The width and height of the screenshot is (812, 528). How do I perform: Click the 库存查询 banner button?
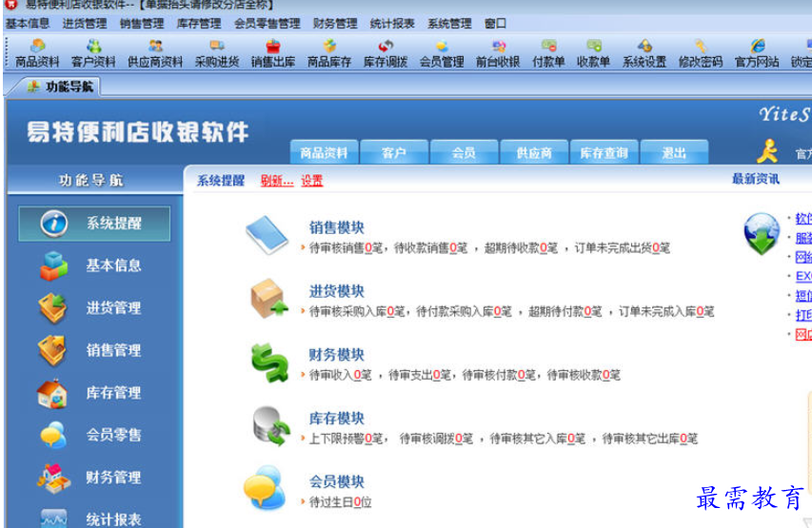click(x=604, y=152)
